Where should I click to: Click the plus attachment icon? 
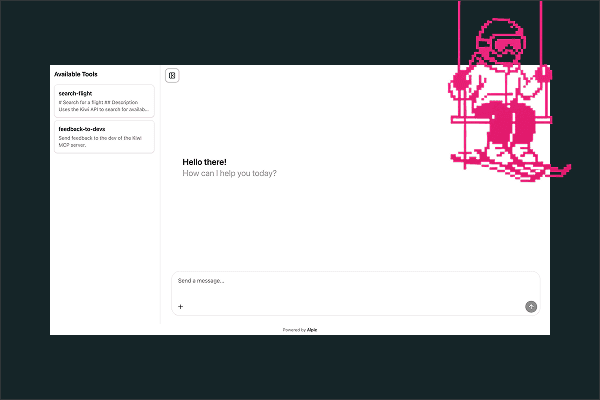coord(181,307)
